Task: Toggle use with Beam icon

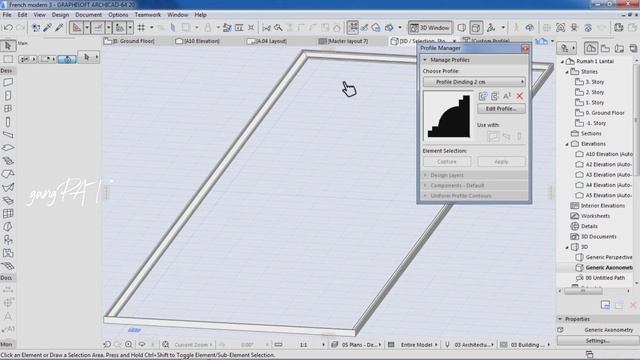Action: click(507, 136)
